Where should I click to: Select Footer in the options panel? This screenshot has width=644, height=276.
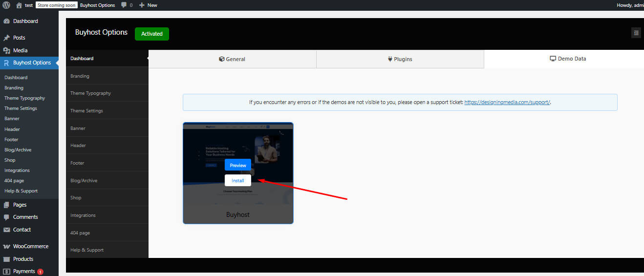click(107, 163)
